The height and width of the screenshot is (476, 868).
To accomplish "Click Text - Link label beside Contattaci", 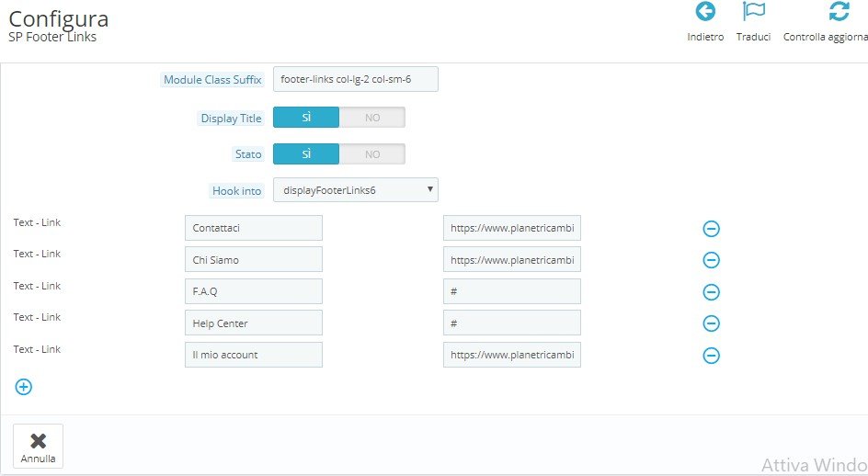I will pyautogui.click(x=37, y=222).
